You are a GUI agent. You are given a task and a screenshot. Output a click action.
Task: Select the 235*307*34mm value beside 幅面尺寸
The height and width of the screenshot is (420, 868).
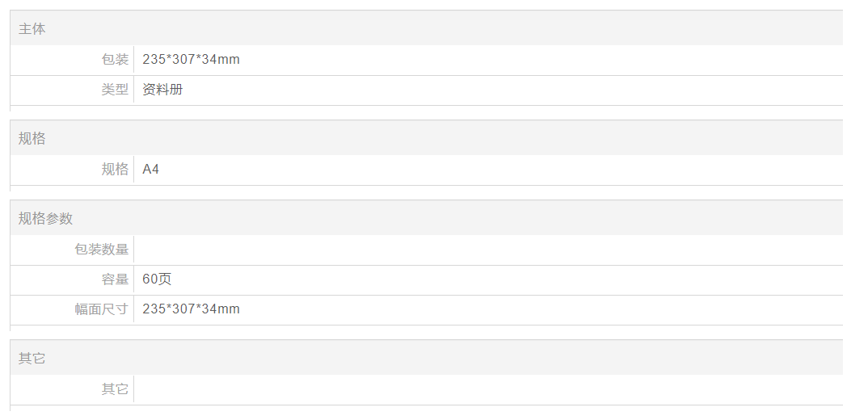pos(191,309)
